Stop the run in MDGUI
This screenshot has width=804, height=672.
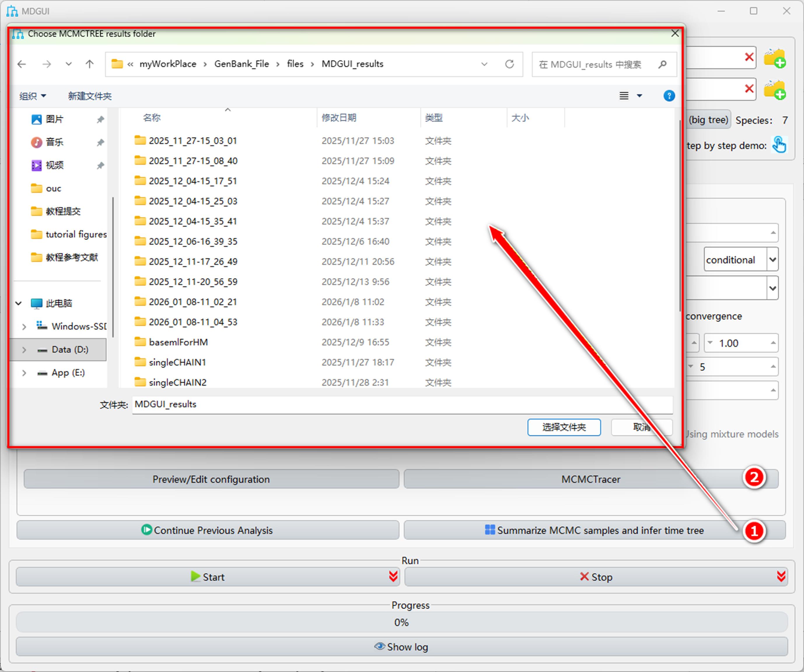click(x=596, y=577)
